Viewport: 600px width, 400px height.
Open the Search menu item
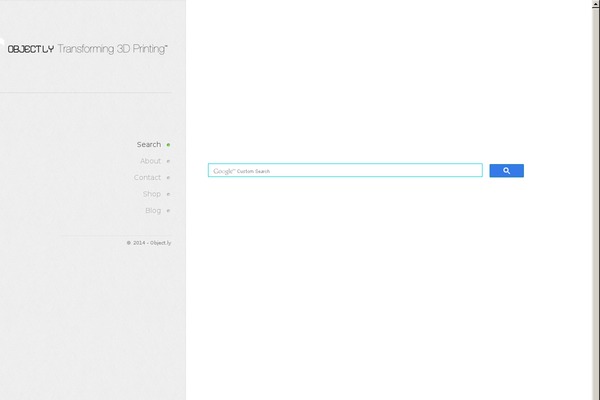click(x=149, y=145)
